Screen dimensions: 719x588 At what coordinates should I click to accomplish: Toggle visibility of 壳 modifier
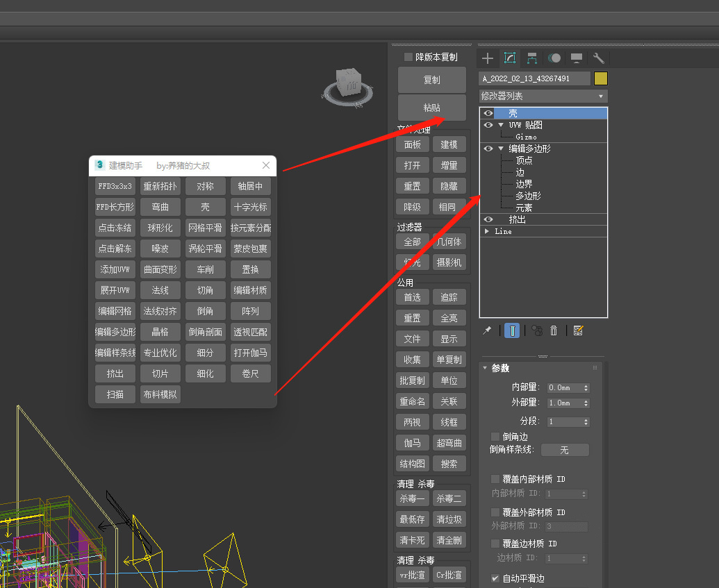488,113
